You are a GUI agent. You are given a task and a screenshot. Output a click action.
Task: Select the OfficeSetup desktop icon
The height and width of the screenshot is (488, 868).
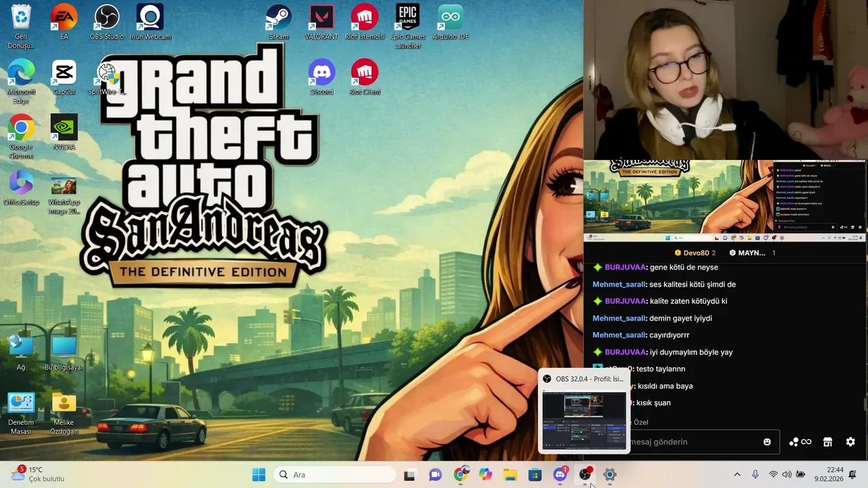(21, 188)
